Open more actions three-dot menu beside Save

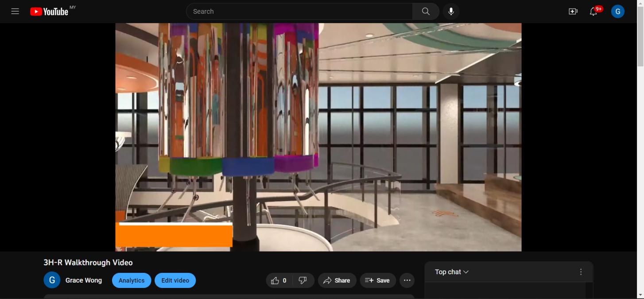pyautogui.click(x=407, y=280)
